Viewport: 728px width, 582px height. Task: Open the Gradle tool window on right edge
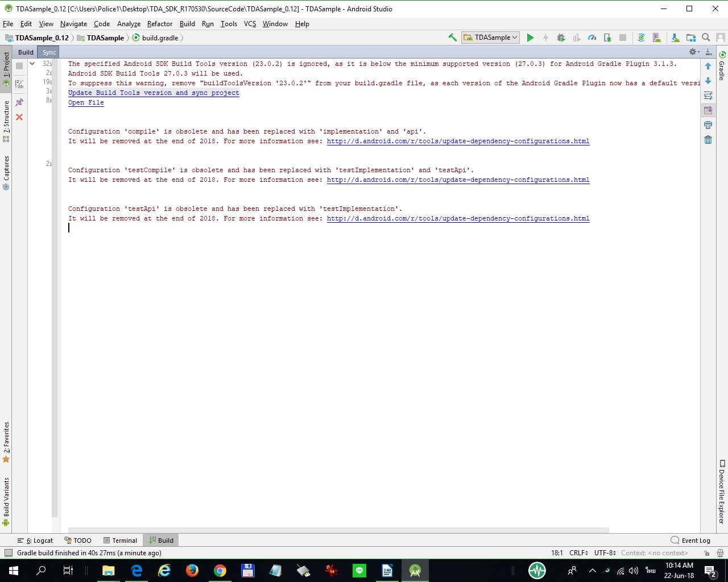[x=722, y=65]
